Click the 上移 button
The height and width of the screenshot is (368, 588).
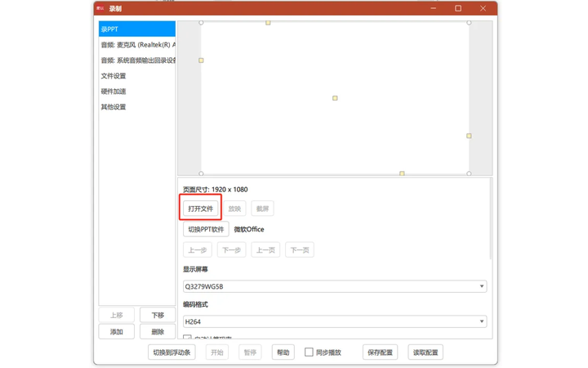[117, 315]
